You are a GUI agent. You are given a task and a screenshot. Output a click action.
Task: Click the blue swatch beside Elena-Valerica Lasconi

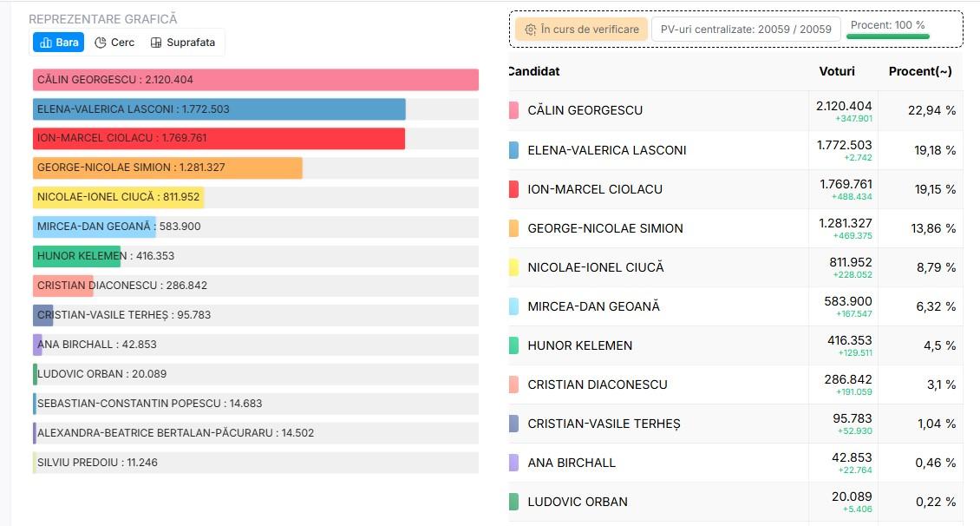(x=513, y=150)
